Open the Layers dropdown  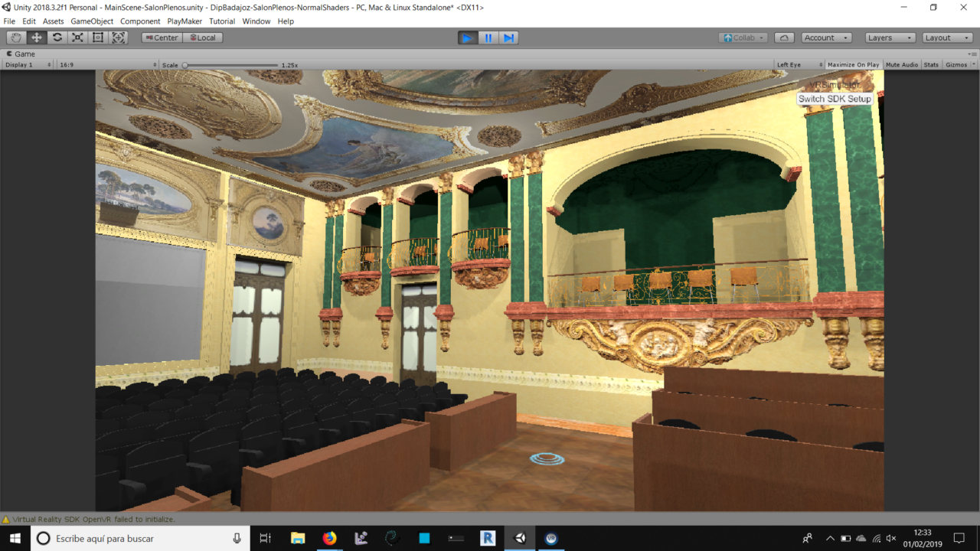[890, 37]
